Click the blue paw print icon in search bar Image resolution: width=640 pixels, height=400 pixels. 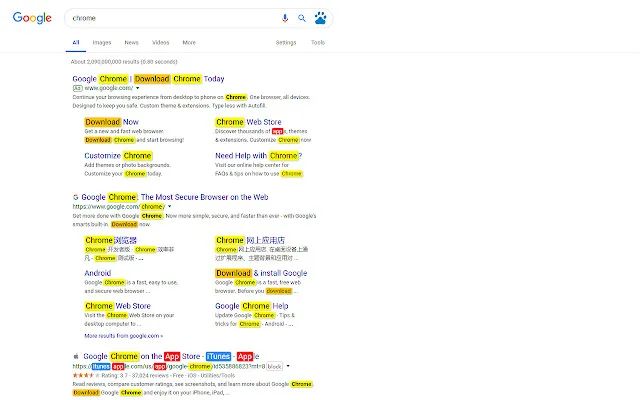point(320,18)
